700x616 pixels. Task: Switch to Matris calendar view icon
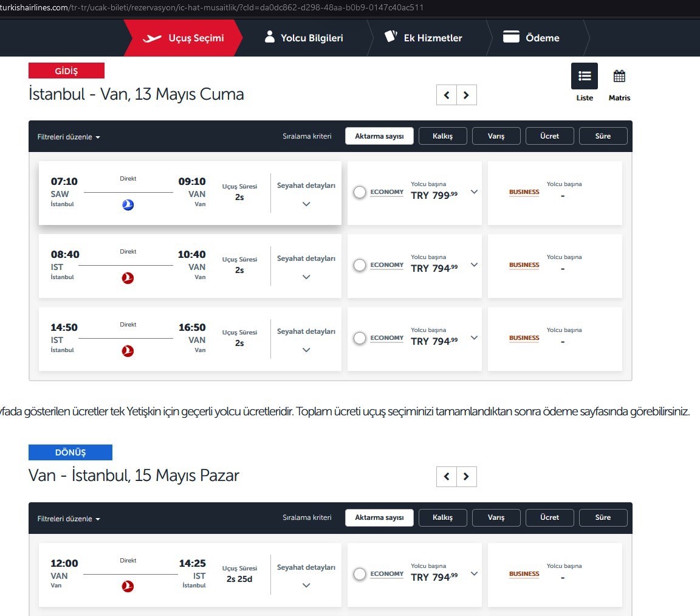(x=619, y=77)
